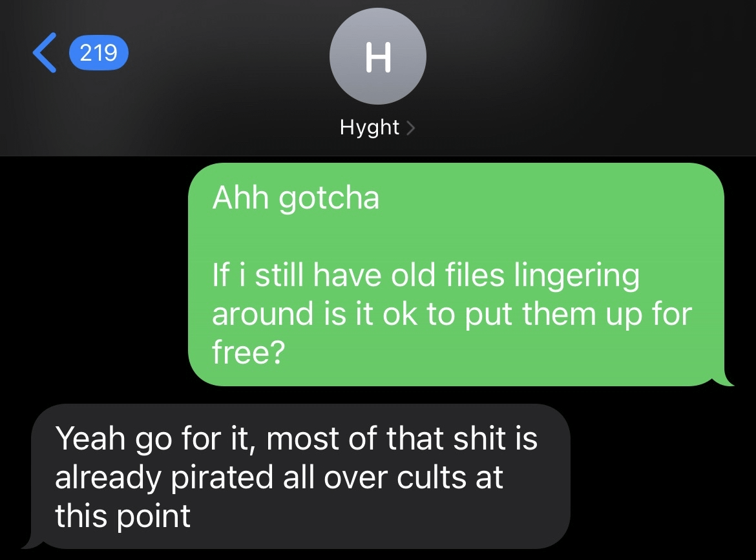
Task: Tap the word 'cults' in the reply
Action: click(432, 478)
